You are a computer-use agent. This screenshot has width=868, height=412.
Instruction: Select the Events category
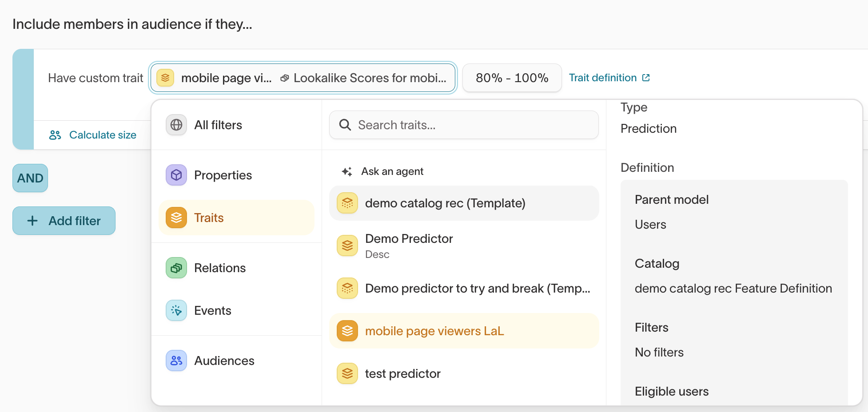click(236, 310)
